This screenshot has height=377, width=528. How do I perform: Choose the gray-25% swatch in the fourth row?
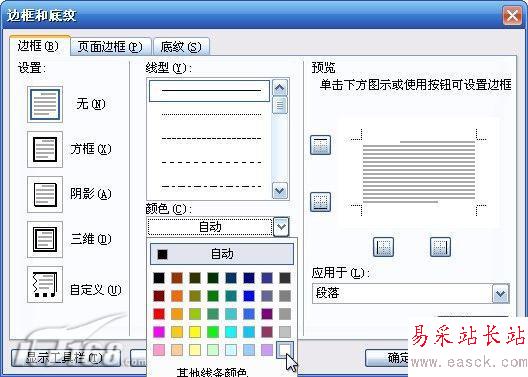[285, 332]
